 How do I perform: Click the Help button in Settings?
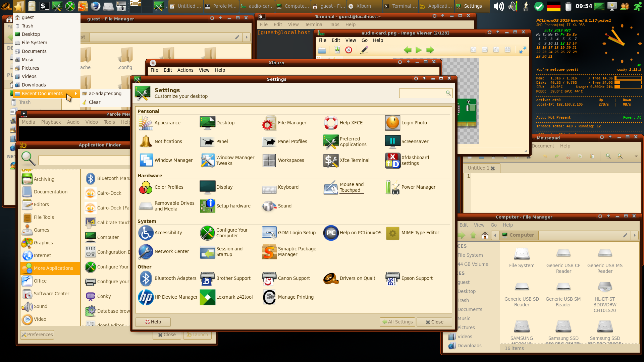pos(153,322)
